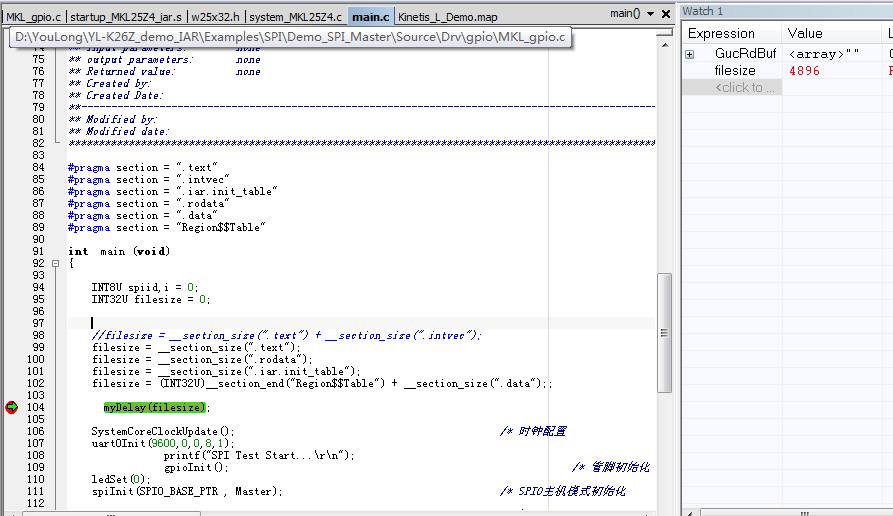Open the Kinetis_L_Demo.map tab
Image resolution: width=893 pixels, height=516 pixels.
447,17
